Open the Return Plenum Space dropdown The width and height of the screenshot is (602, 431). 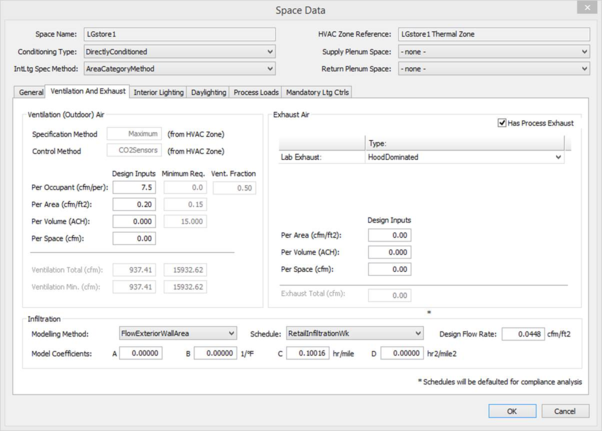(x=493, y=69)
